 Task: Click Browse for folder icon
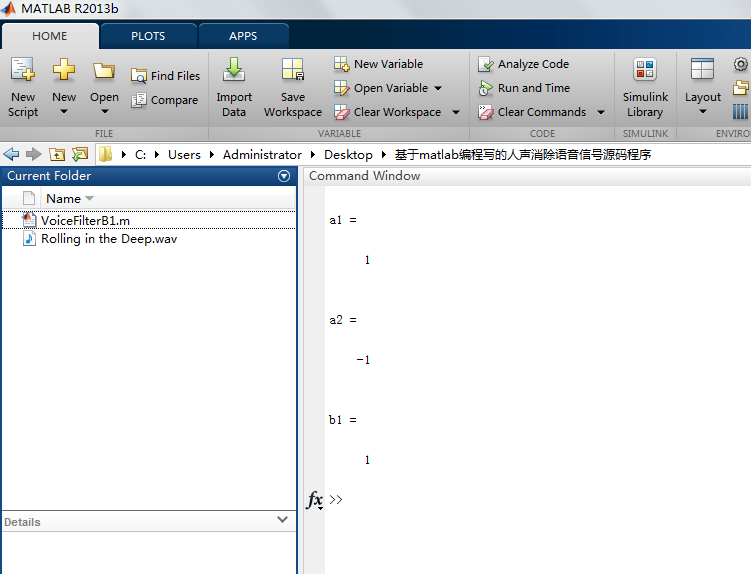point(80,154)
